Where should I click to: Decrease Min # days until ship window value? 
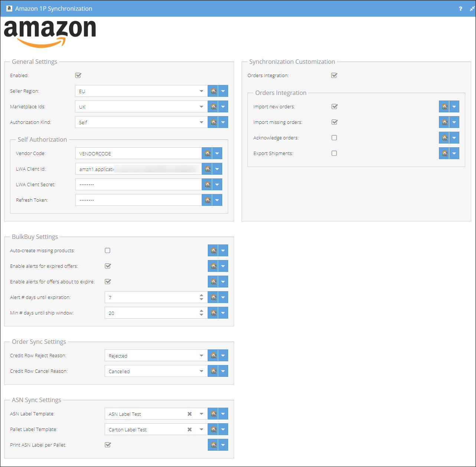pyautogui.click(x=201, y=315)
